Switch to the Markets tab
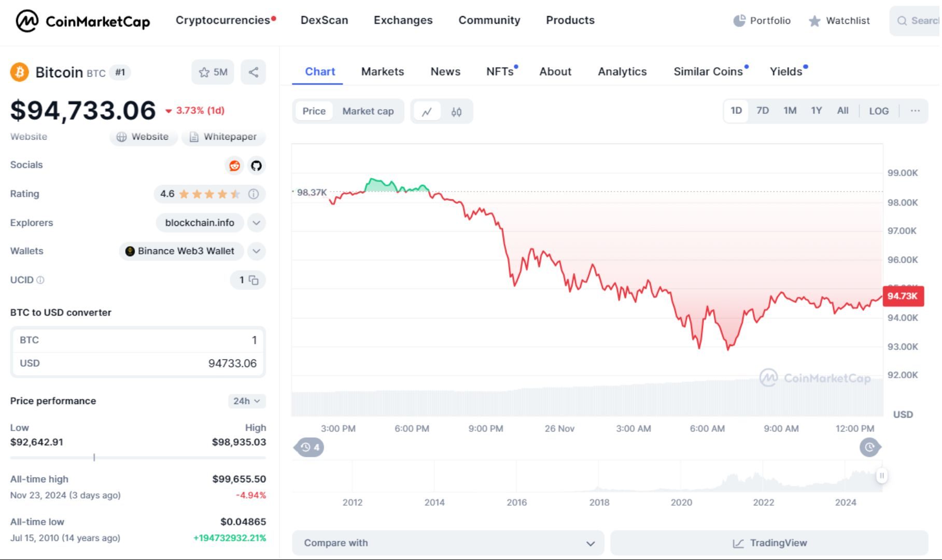The image size is (942, 560). point(382,71)
